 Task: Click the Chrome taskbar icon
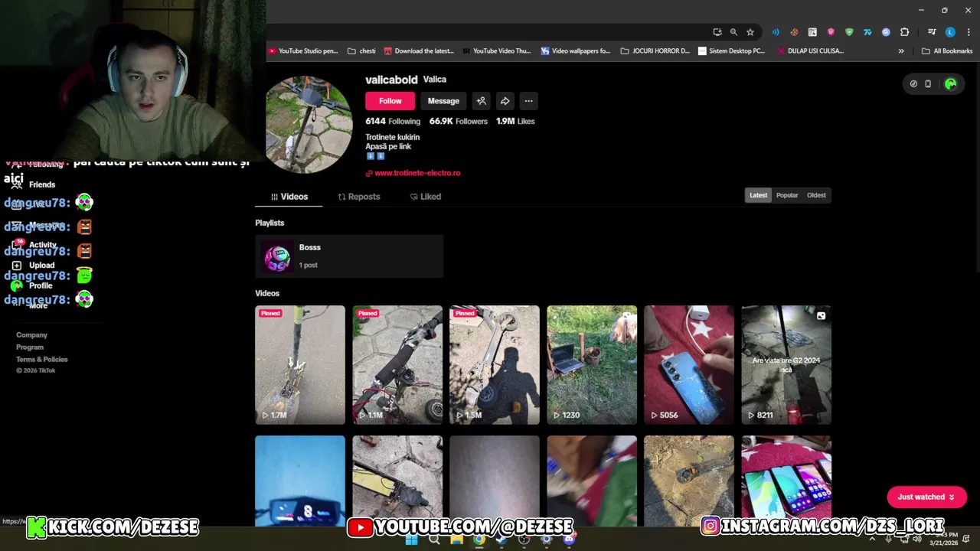tap(479, 540)
